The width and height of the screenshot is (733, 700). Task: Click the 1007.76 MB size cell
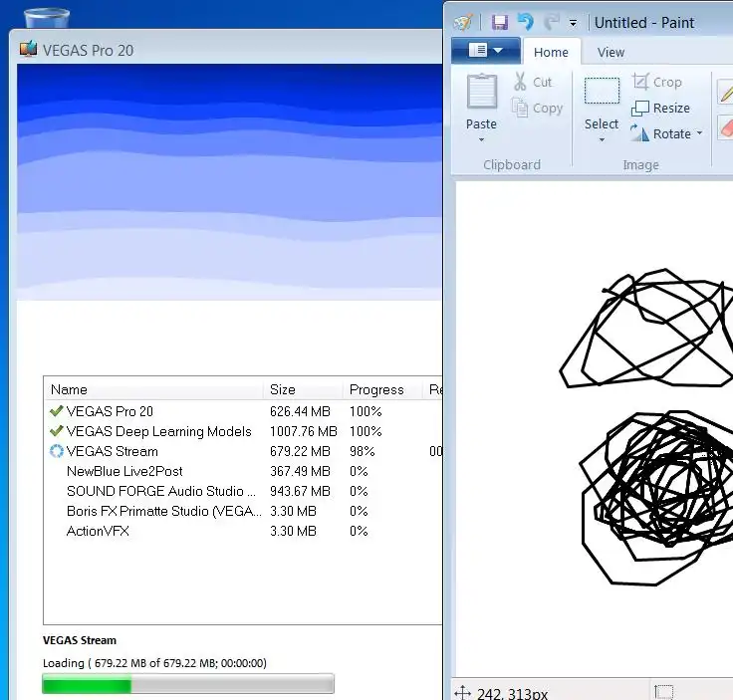coord(304,431)
